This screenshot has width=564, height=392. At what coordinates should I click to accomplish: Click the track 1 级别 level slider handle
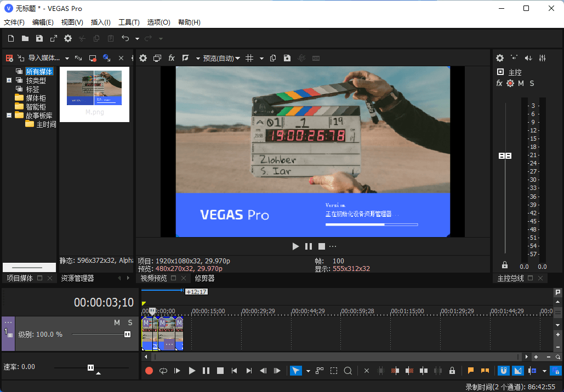tap(127, 334)
